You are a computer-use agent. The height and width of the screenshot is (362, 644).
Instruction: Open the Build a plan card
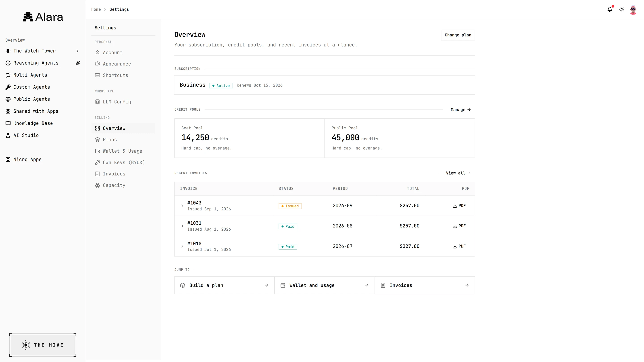[x=224, y=285]
